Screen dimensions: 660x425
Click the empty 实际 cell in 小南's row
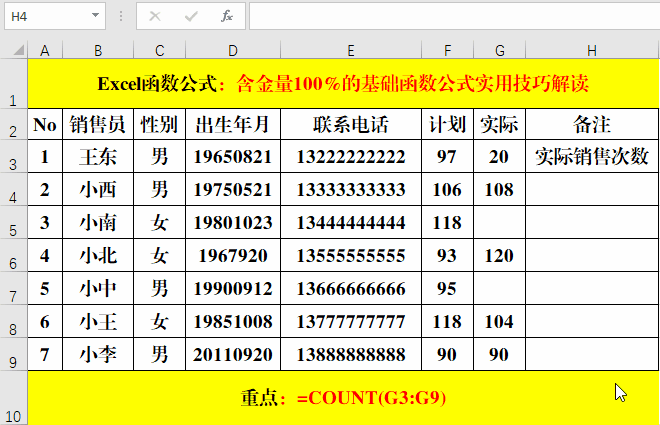(500, 222)
